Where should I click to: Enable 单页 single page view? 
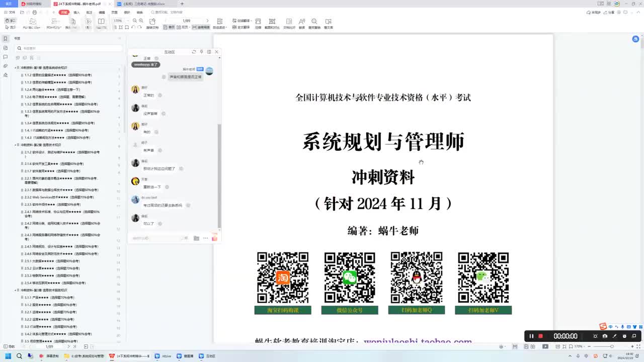(169, 27)
